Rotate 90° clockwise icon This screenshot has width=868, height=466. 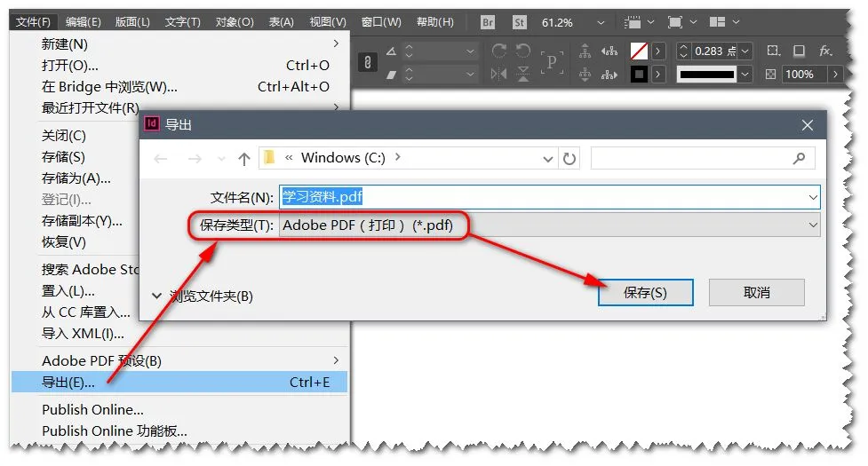click(498, 51)
